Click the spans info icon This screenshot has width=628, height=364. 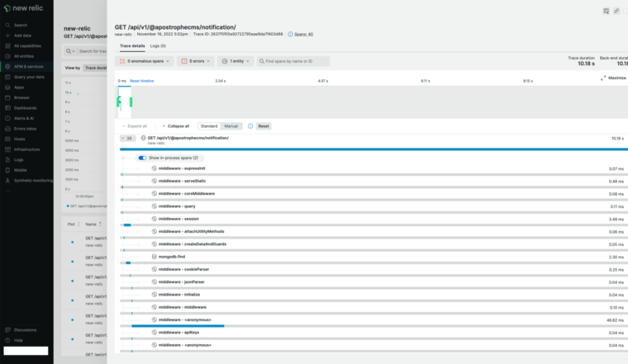(290, 35)
